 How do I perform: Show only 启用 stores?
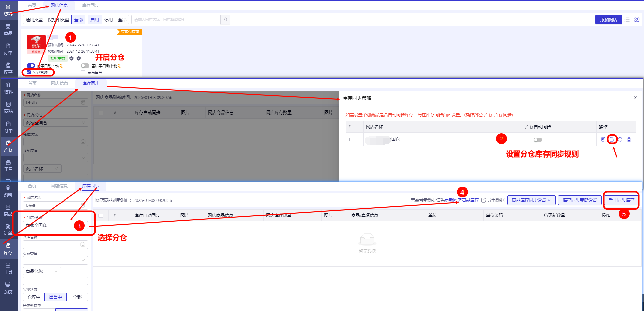coord(95,20)
